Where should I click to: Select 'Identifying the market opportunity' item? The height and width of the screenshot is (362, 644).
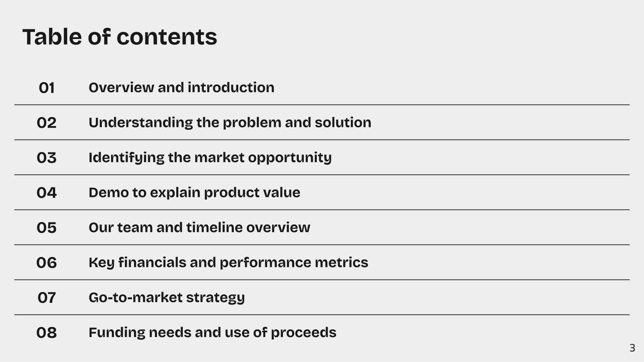[210, 158]
